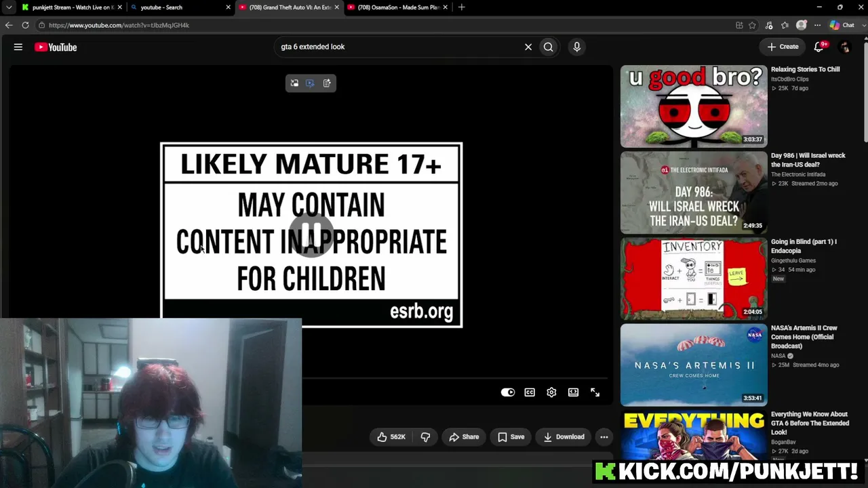Open the YouTube account avatar menu
Image resolution: width=868 pixels, height=488 pixels.
tap(845, 47)
